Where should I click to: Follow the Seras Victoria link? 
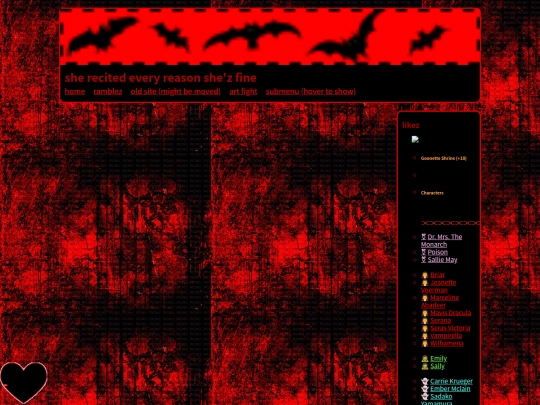(450, 328)
